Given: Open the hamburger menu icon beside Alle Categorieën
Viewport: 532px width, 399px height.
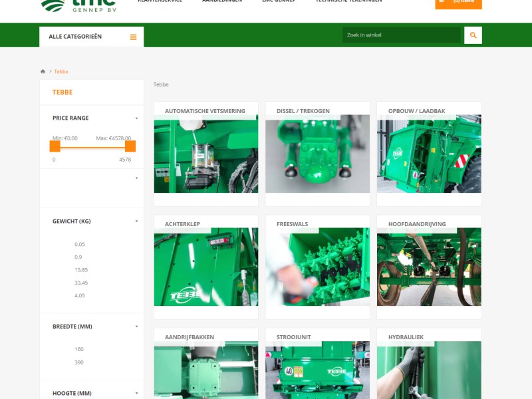Looking at the screenshot, I should [x=134, y=37].
